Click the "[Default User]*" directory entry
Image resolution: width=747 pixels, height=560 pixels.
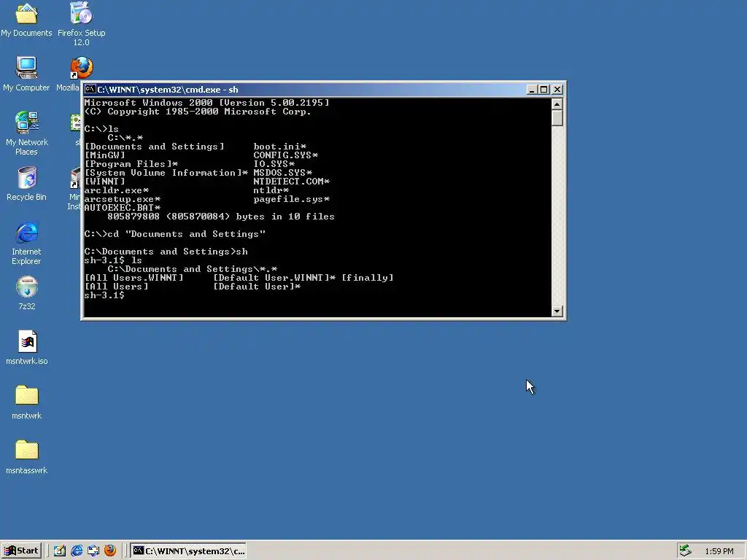click(257, 287)
